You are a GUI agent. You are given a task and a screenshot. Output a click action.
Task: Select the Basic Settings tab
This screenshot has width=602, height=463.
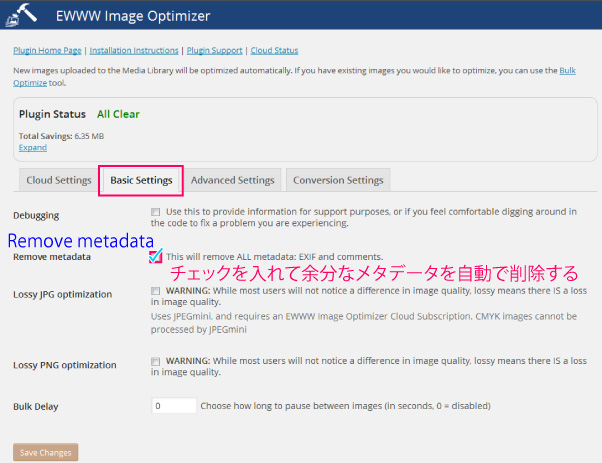141,180
